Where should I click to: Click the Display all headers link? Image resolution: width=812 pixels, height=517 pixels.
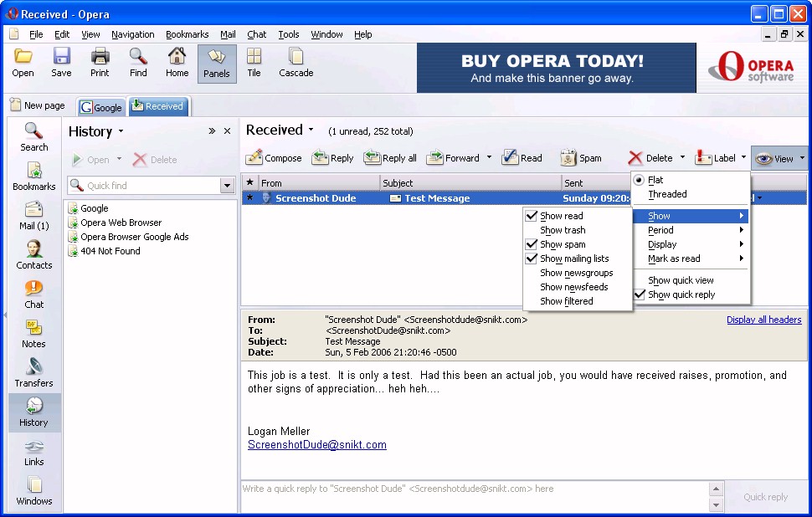763,320
